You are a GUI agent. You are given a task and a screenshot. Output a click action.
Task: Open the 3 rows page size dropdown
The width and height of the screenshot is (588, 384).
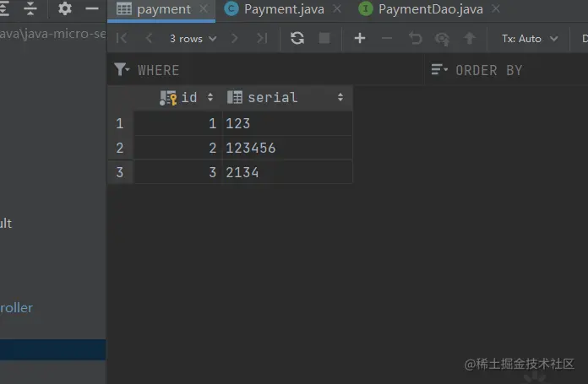point(193,39)
